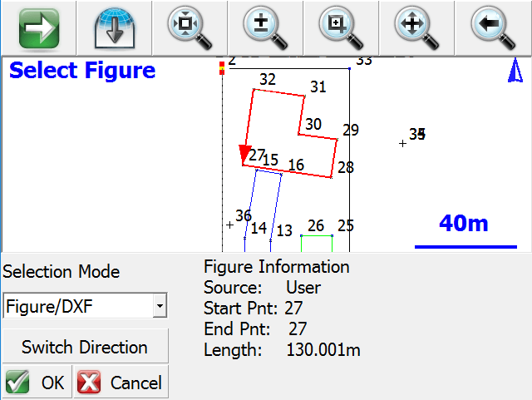Click point label 29 in the map
This screenshot has width=532, height=400.
coord(351,130)
